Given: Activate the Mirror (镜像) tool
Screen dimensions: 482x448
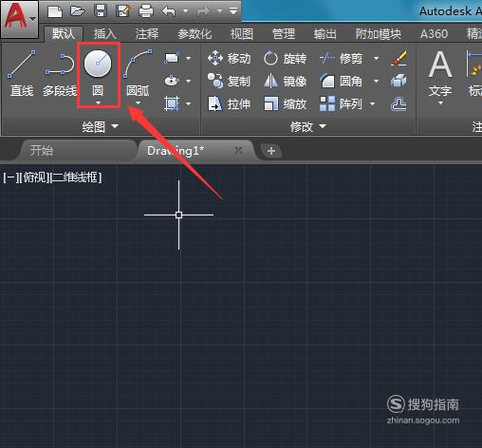Looking at the screenshot, I should point(285,82).
